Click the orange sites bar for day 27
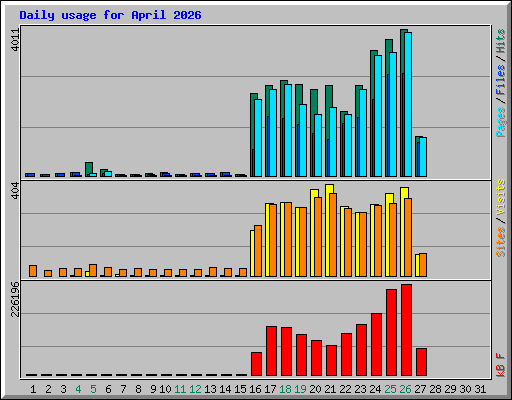This screenshot has width=512, height=400. pos(423,265)
